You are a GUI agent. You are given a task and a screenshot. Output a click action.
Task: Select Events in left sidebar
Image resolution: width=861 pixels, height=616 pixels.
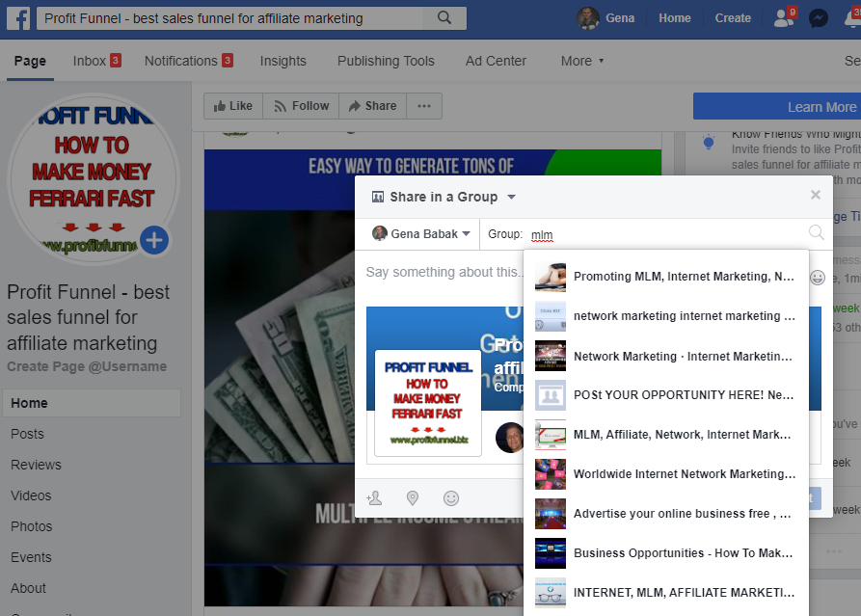coord(31,556)
